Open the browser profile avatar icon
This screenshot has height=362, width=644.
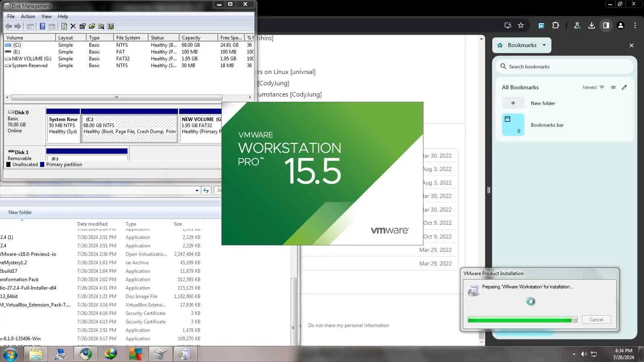pos(620,25)
